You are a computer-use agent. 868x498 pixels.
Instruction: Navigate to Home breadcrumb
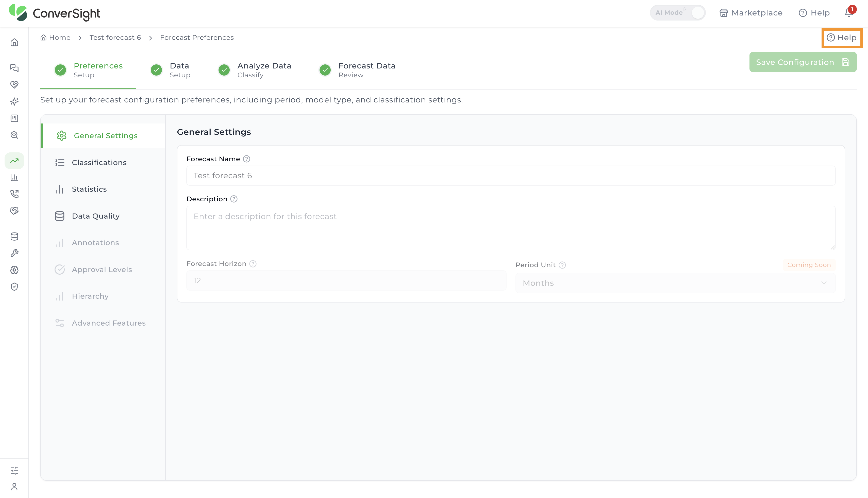click(x=55, y=38)
